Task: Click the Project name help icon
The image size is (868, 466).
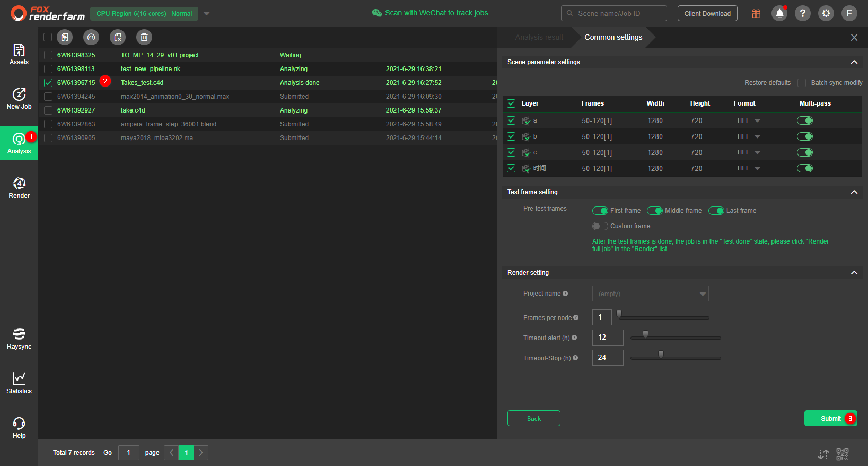Action: click(x=565, y=294)
